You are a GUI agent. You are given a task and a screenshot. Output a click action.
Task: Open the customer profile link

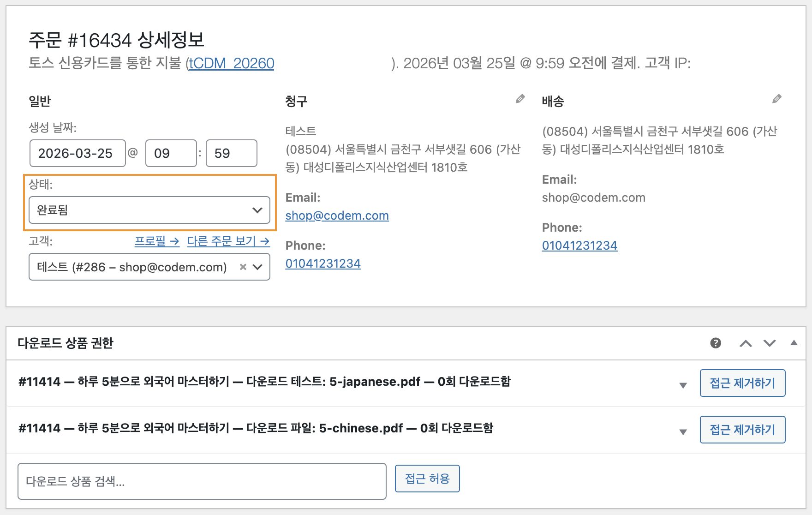click(x=156, y=241)
